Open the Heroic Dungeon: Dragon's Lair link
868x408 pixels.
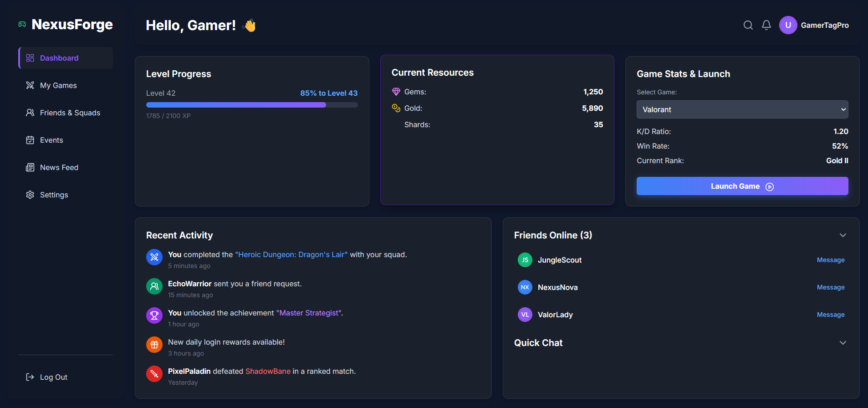291,254
